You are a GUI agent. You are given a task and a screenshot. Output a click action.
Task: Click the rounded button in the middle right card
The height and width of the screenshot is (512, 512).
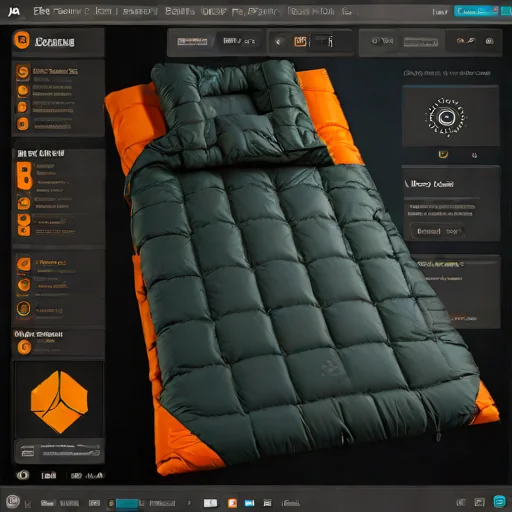pos(438,231)
